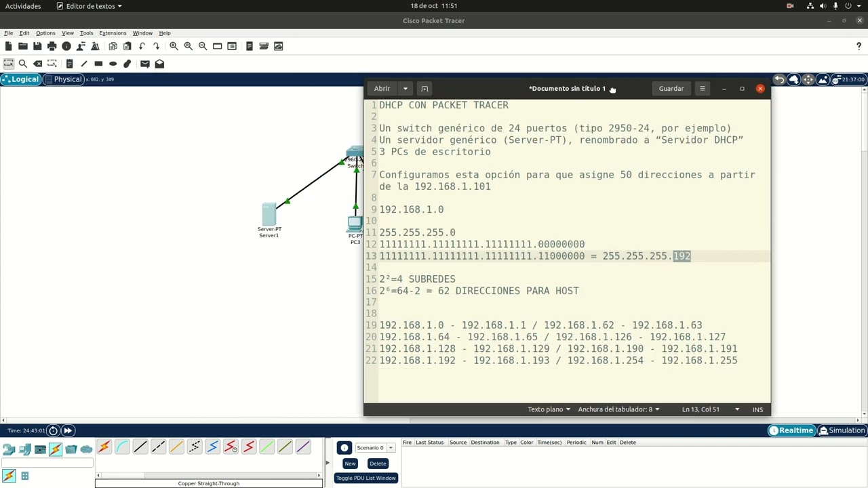Screen dimensions: 868x488
Task: Zoom in on the workspace
Action: [x=174, y=46]
